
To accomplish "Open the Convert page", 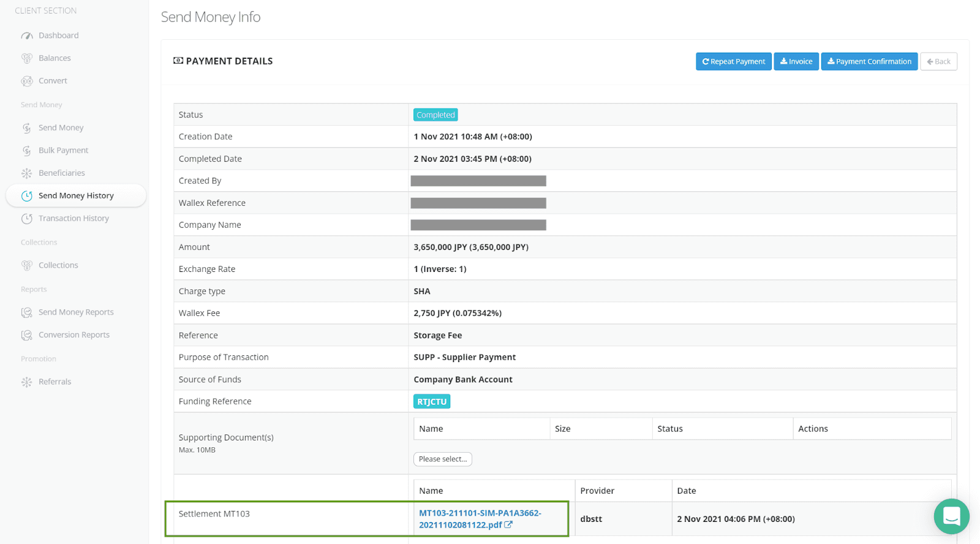I will 53,81.
